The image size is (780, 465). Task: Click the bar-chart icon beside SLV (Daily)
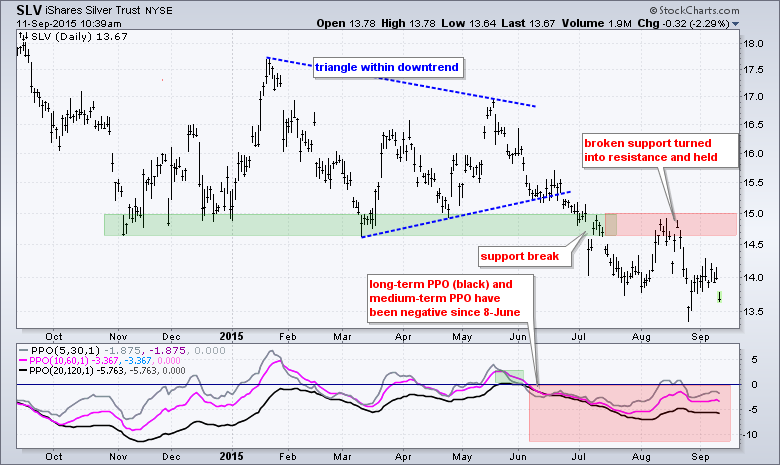[x=23, y=36]
